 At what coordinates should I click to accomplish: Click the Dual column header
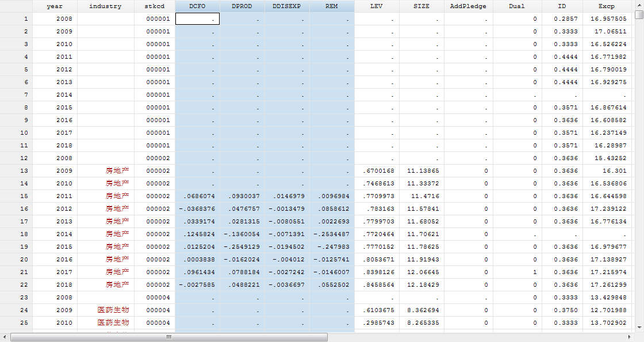pos(517,6)
